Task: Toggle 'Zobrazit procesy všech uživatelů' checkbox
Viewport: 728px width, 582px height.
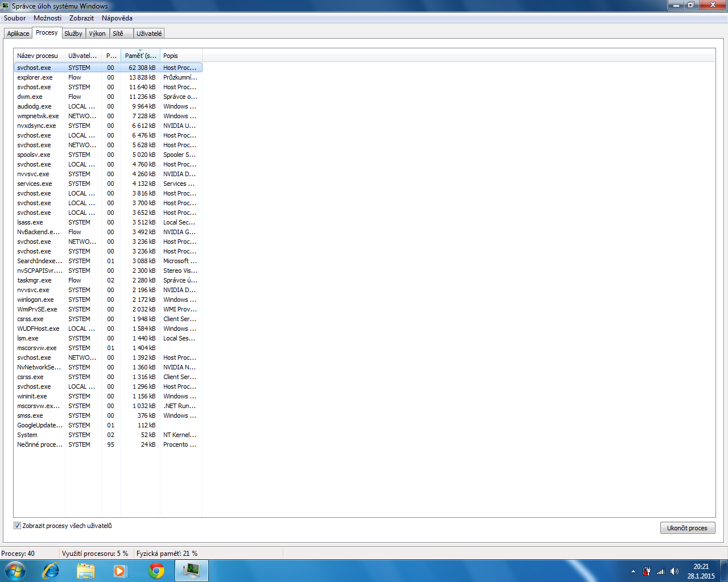Action: coord(17,526)
